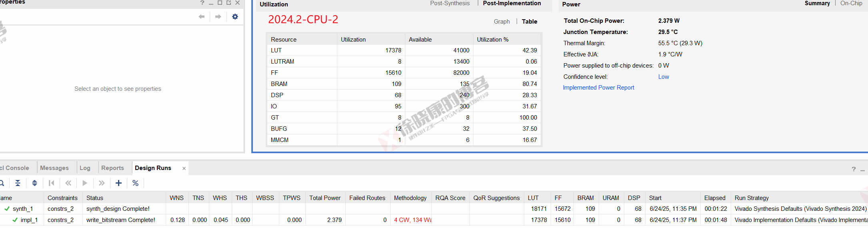Click green checkmark next to impl_1
Viewport: 868px width, 228px height.
pyautogui.click(x=15, y=220)
